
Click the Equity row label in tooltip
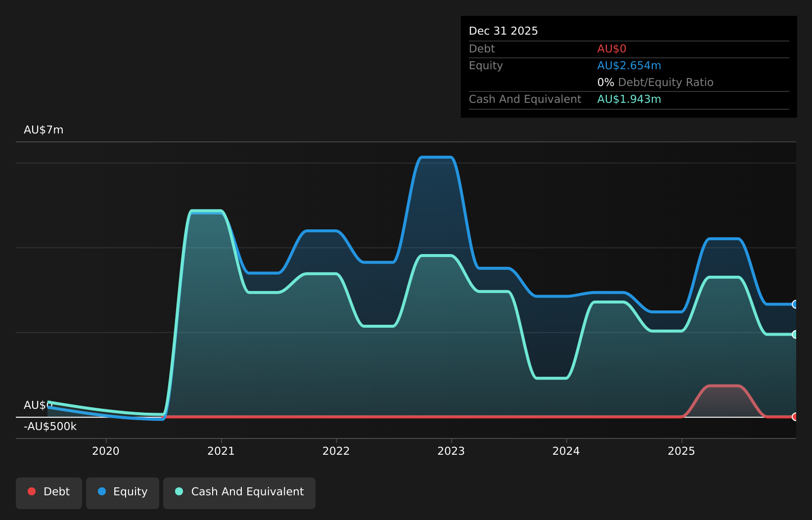click(486, 66)
